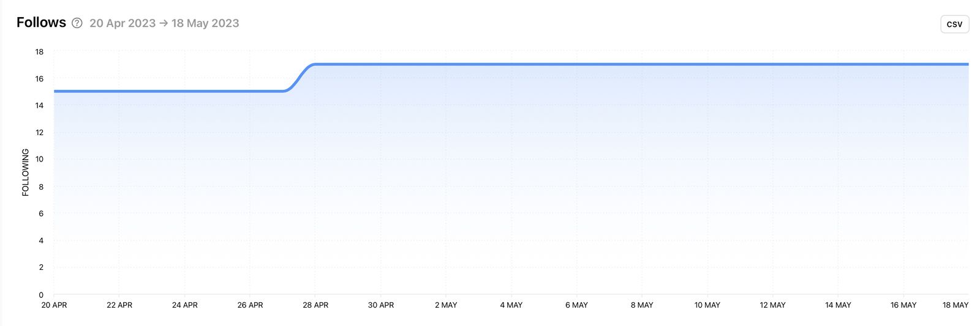Click the blue line above 16 MAY

click(x=903, y=64)
